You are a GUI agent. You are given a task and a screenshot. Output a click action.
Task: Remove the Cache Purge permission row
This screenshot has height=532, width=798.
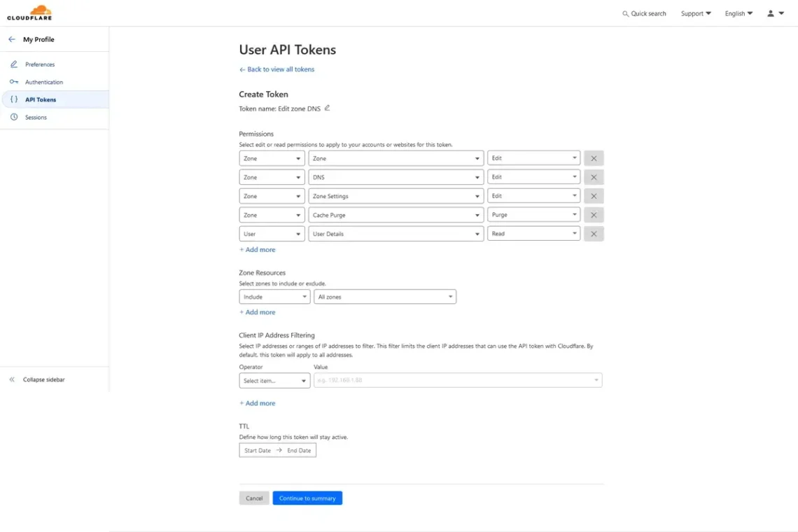[594, 215]
